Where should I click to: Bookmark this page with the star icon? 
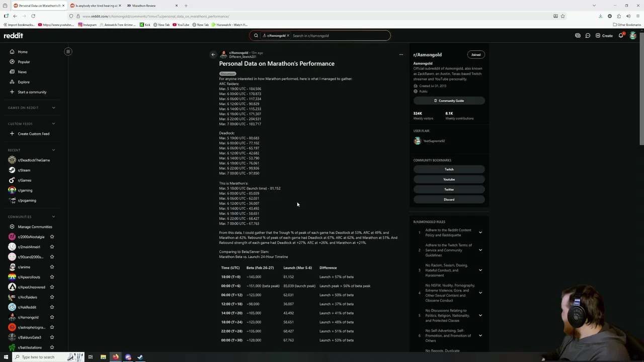562,16
